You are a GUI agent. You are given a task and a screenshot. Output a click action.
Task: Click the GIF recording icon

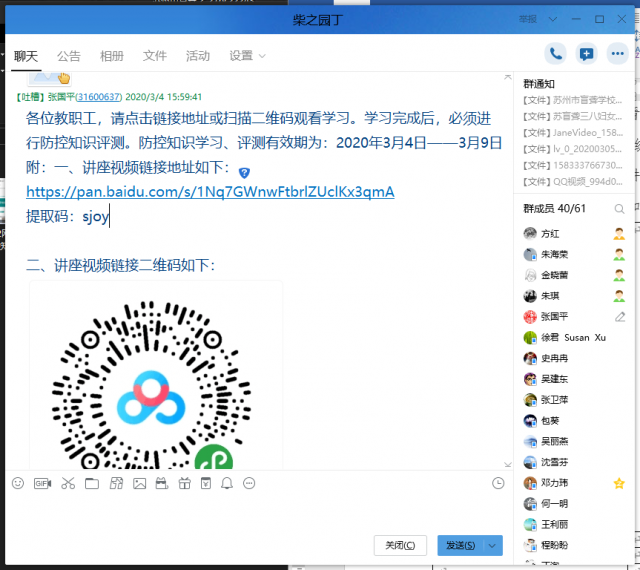tap(42, 483)
